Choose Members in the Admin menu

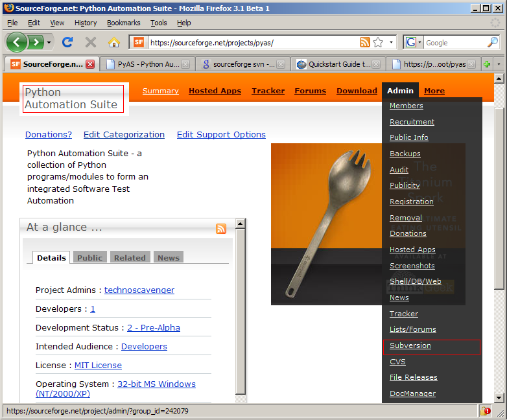[407, 106]
